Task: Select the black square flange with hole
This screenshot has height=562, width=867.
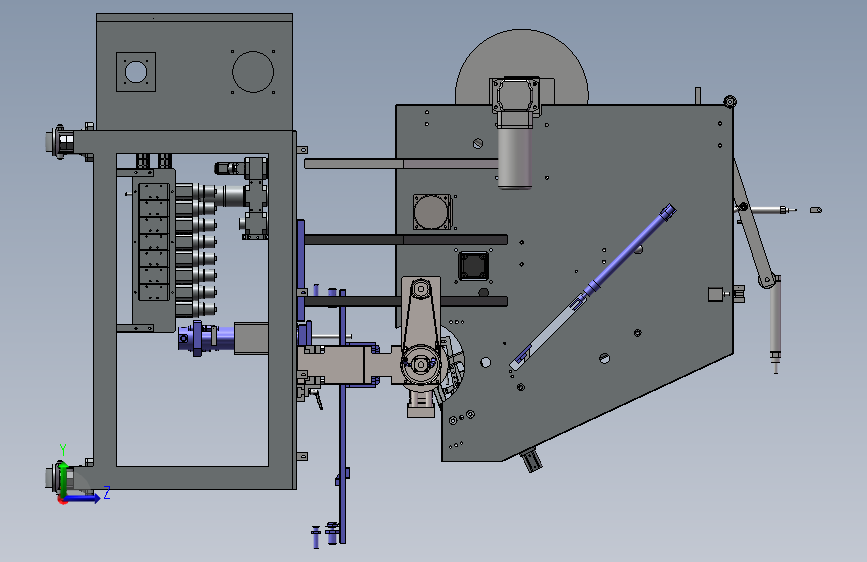Action: tap(473, 266)
